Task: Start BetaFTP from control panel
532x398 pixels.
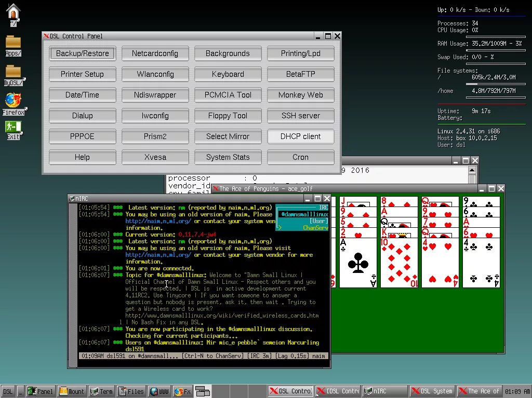Action: click(x=301, y=74)
